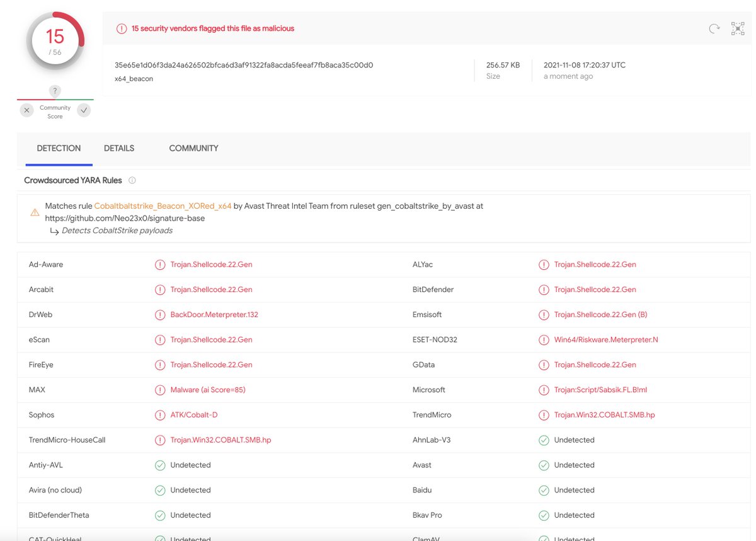Click BackDoor.Meterpreter.132 DrWeb result
The width and height of the screenshot is (756, 541).
pyautogui.click(x=214, y=315)
